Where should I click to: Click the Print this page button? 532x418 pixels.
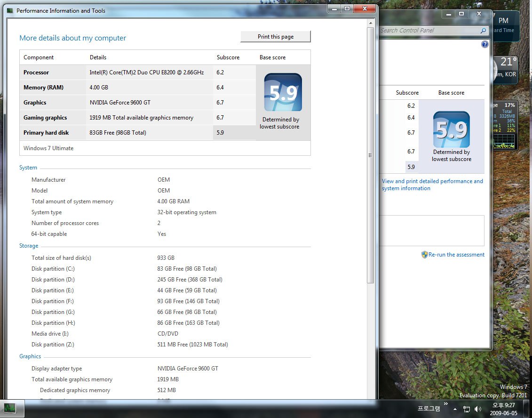coord(276,37)
